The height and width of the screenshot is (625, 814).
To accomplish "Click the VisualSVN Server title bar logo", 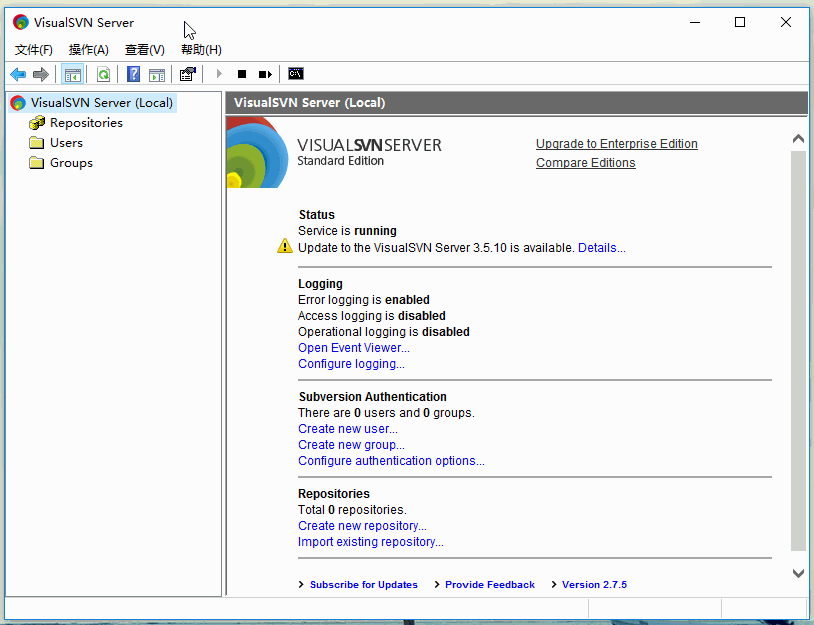I will click(21, 22).
